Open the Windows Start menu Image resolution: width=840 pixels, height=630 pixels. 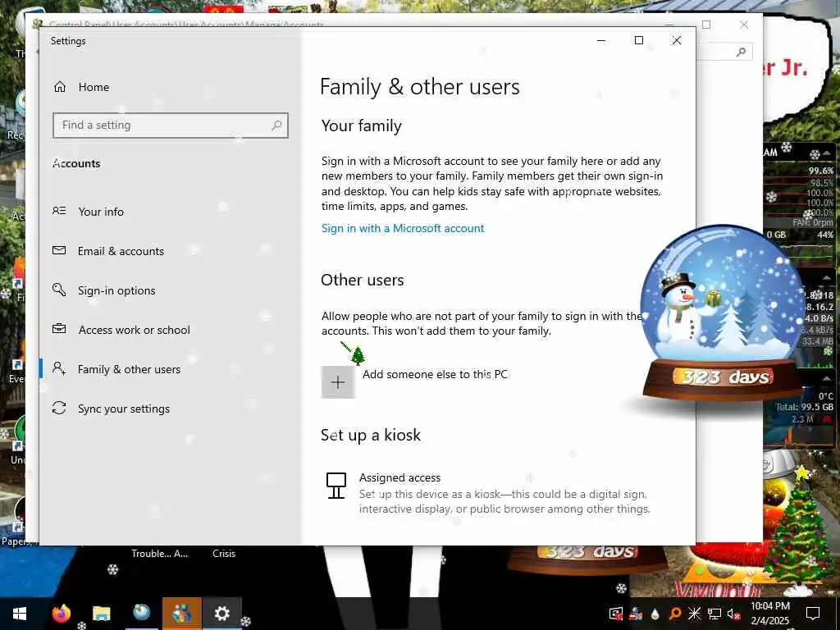20,614
